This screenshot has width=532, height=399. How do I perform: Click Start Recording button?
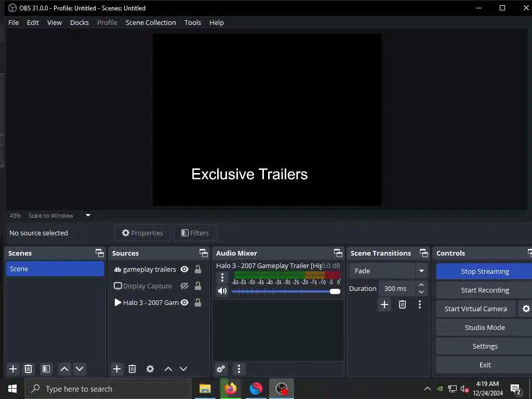485,290
